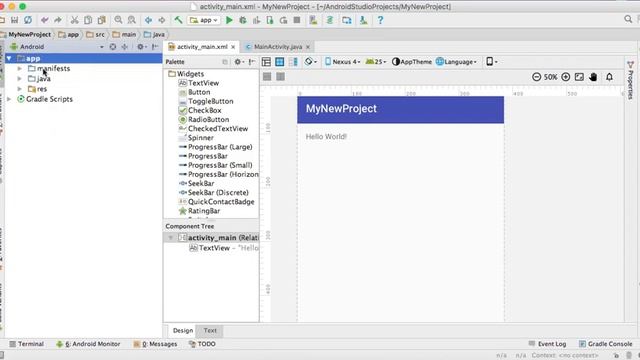
Task: Click the Redo arrow icon
Action: (x=58, y=20)
